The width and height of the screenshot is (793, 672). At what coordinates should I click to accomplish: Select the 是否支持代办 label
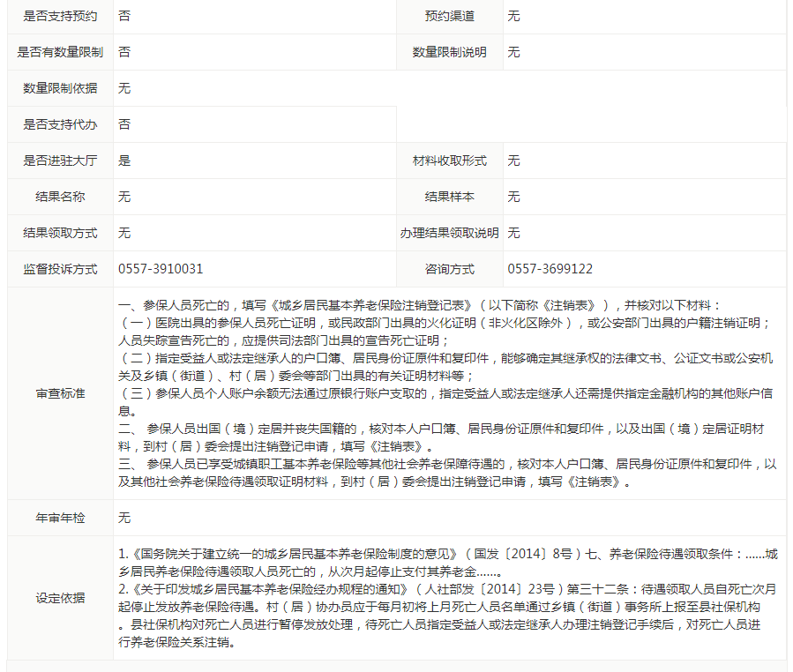click(x=60, y=124)
